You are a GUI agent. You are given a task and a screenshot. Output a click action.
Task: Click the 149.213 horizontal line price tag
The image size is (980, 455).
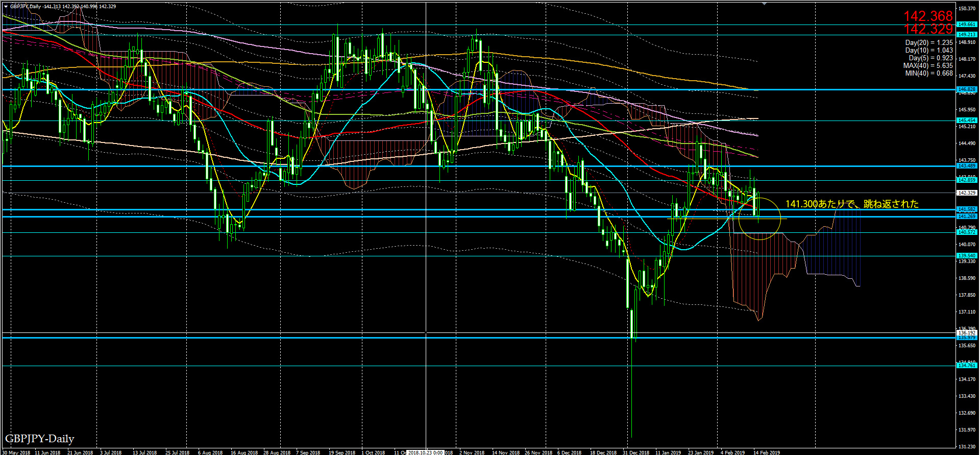[967, 35]
